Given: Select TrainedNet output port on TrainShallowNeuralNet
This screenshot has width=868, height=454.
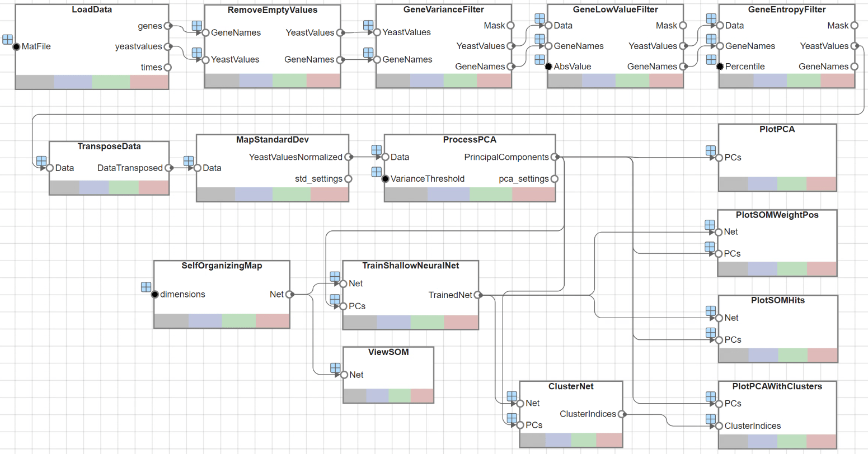Looking at the screenshot, I should [477, 295].
